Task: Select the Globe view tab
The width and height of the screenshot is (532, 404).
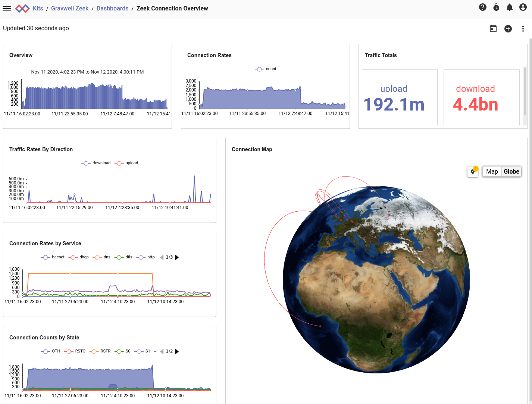Action: [x=511, y=172]
